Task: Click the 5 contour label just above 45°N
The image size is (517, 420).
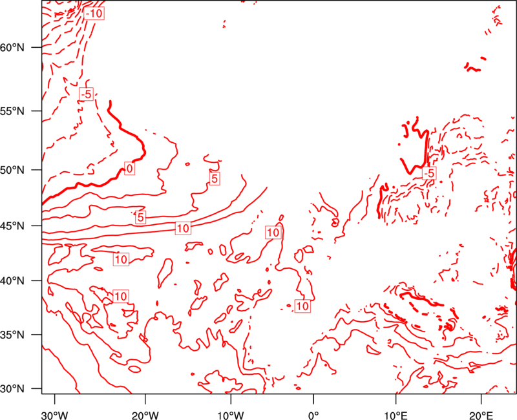Action: click(140, 217)
